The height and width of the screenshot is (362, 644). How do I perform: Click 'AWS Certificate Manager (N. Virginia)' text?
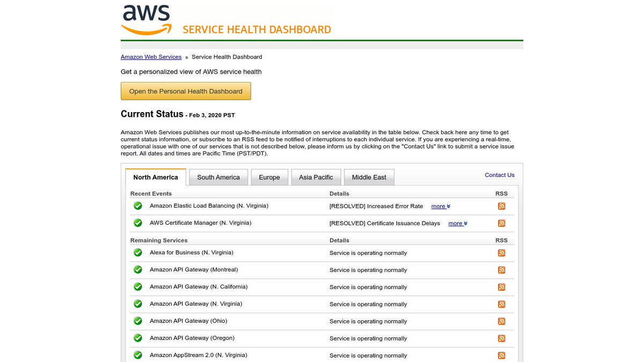click(x=200, y=223)
